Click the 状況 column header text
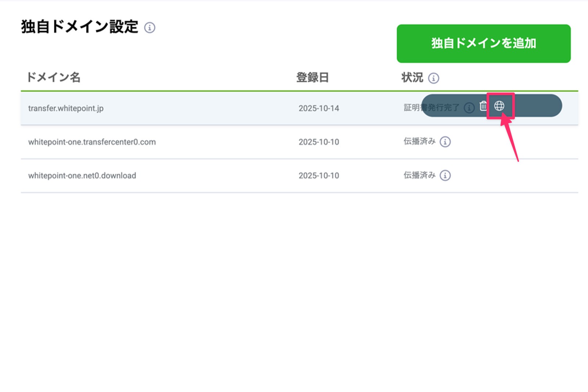 point(412,78)
